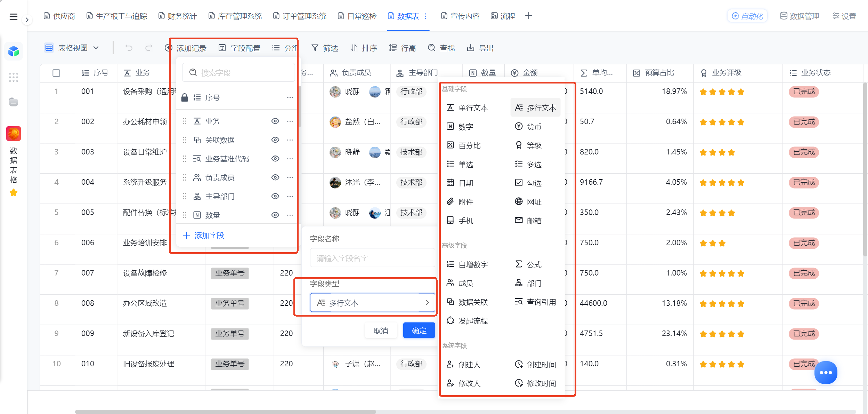Viewport: 868px width, 414px height.
Task: Open the 宣传内容 tab
Action: 460,16
